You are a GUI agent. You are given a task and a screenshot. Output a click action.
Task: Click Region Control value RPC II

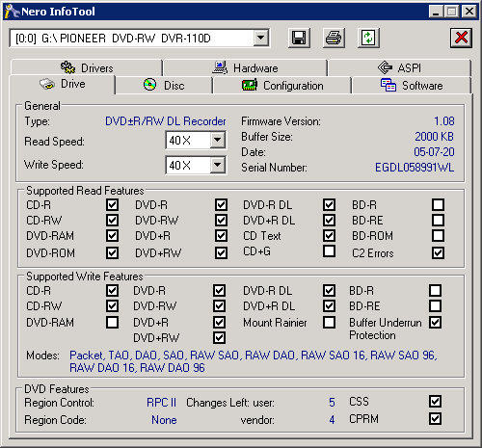[x=161, y=403]
